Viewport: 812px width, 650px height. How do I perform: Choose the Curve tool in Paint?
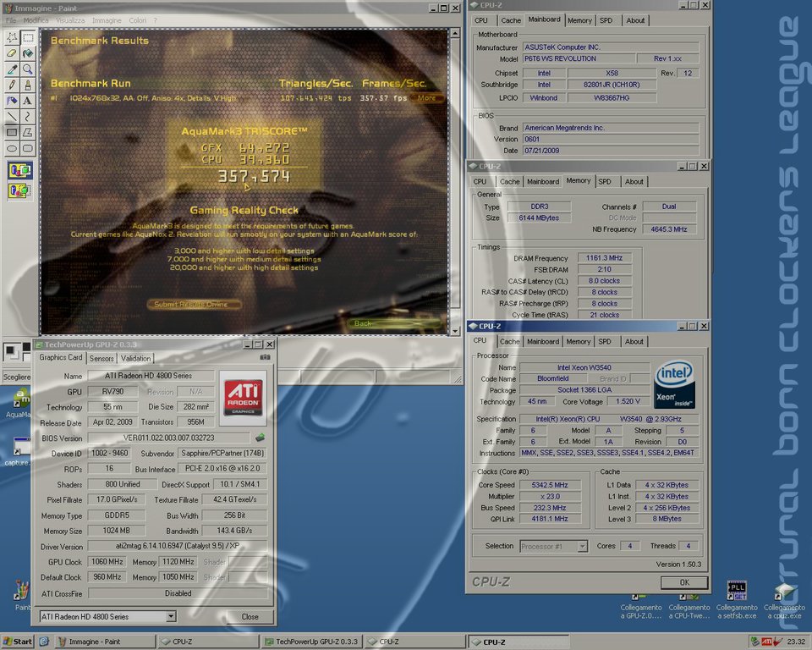[28, 117]
